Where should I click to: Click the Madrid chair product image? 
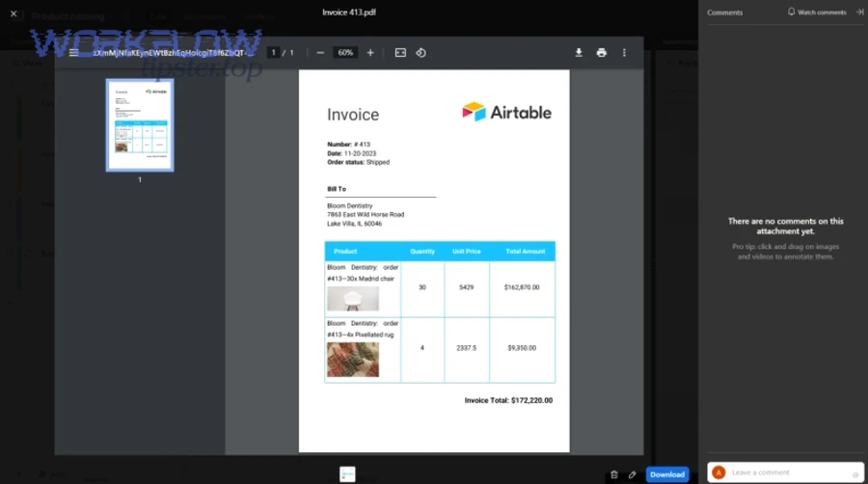click(x=353, y=299)
